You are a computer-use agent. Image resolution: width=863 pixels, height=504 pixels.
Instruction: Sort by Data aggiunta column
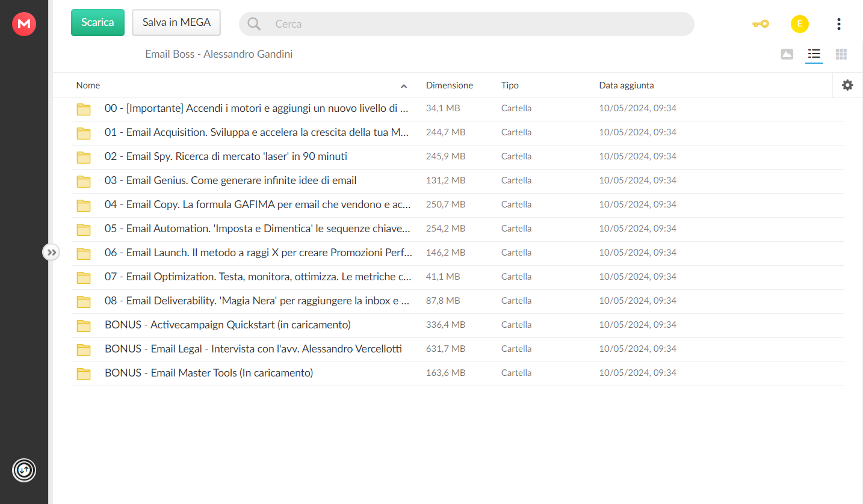[626, 85]
